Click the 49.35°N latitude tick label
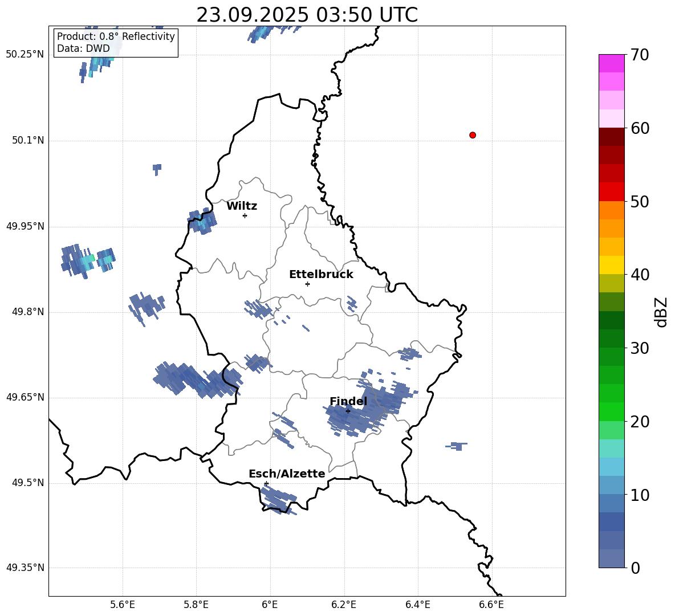Screen dimensions: 675x616 [x=25, y=568]
